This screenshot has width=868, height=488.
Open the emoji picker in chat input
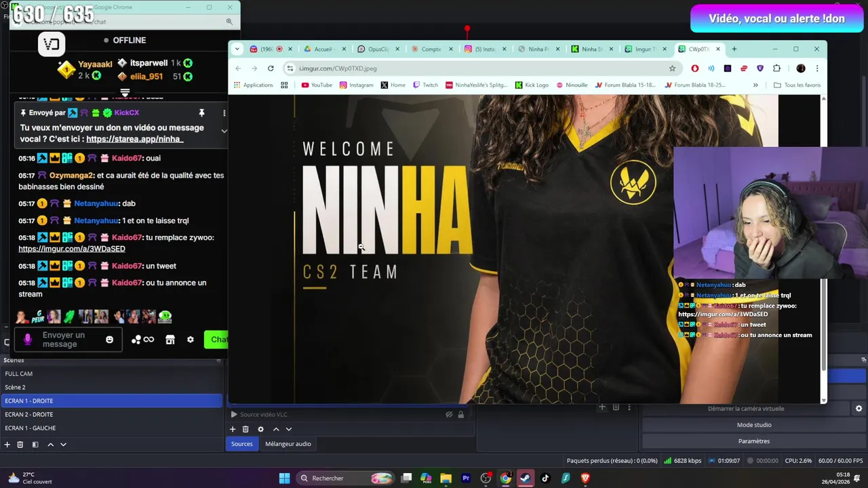[x=109, y=340]
